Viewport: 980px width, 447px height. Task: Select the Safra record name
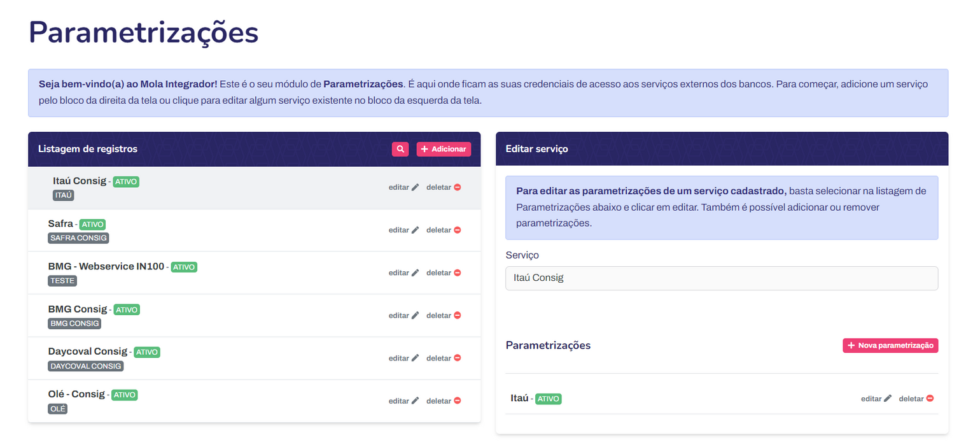tap(60, 223)
